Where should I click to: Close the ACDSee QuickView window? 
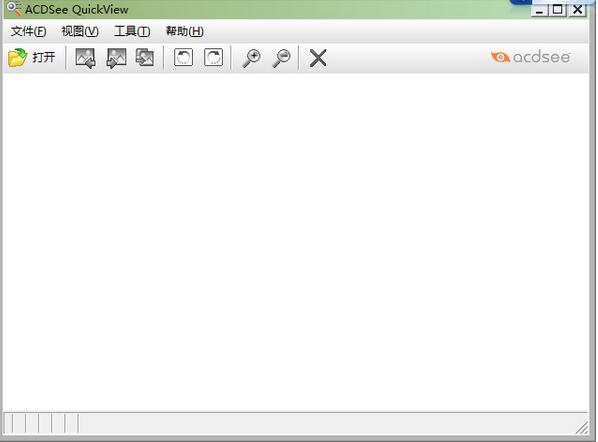pyautogui.click(x=578, y=10)
